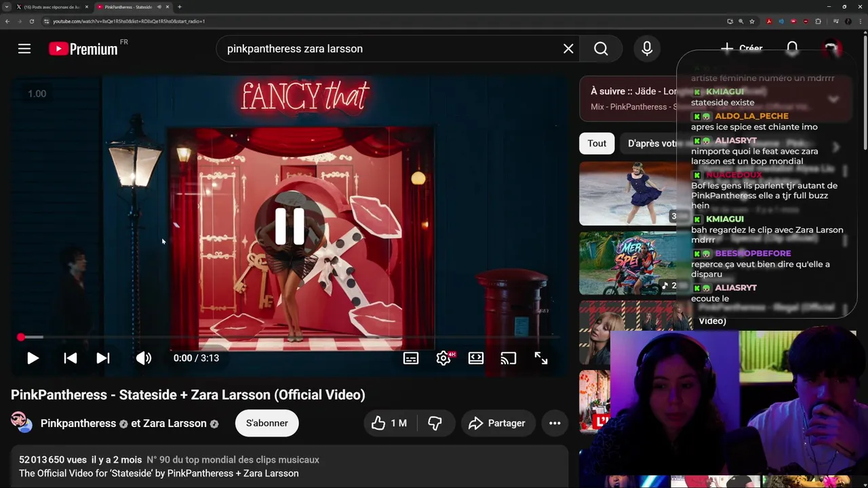
Task: Share the video via Partager
Action: point(498,423)
